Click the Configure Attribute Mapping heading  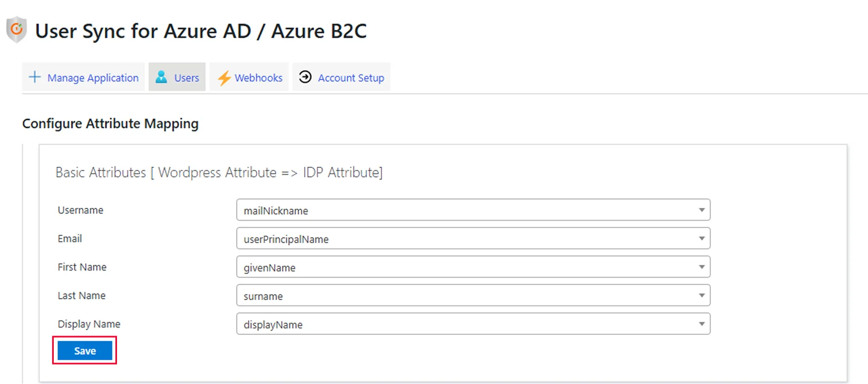point(110,123)
